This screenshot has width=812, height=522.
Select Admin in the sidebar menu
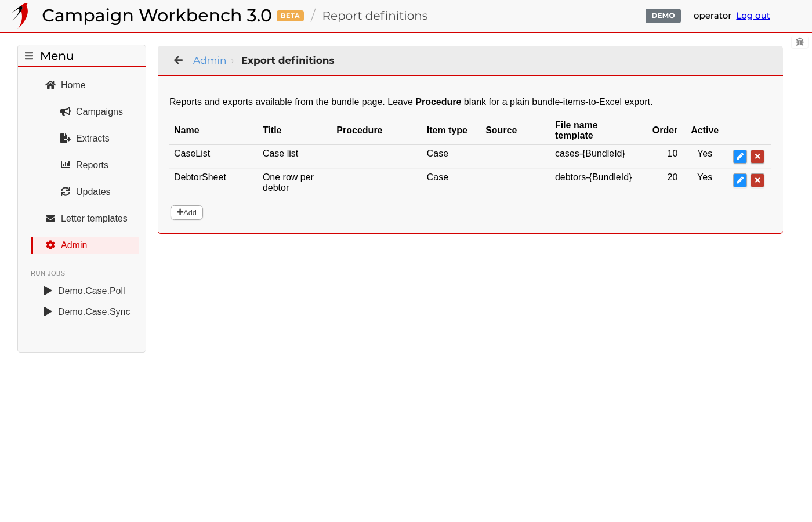85,245
